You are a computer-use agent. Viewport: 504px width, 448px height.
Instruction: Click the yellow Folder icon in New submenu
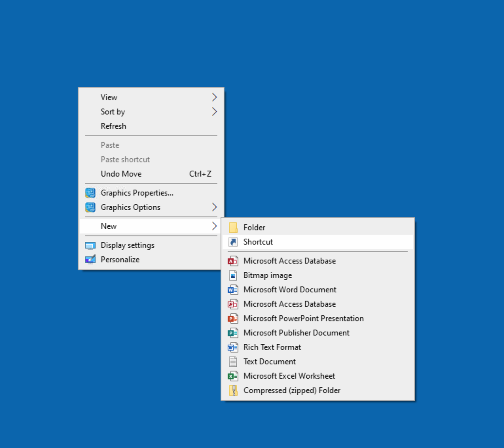click(233, 227)
